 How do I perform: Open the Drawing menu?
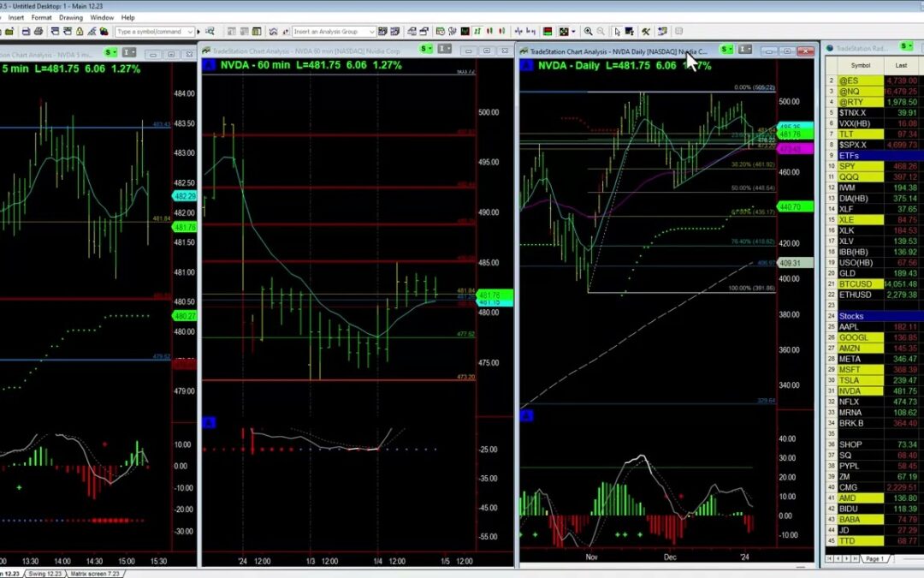click(x=71, y=18)
